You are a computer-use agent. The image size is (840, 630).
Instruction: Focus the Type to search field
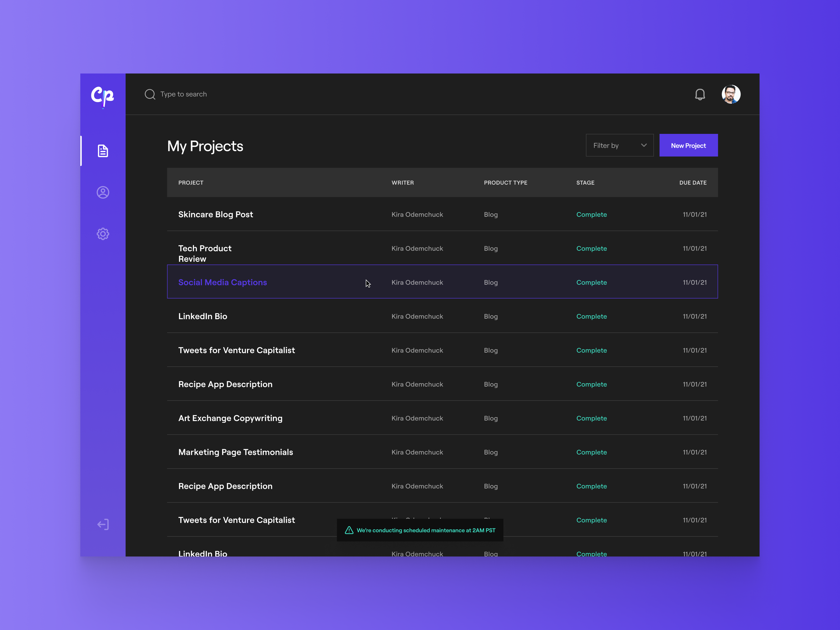[183, 94]
